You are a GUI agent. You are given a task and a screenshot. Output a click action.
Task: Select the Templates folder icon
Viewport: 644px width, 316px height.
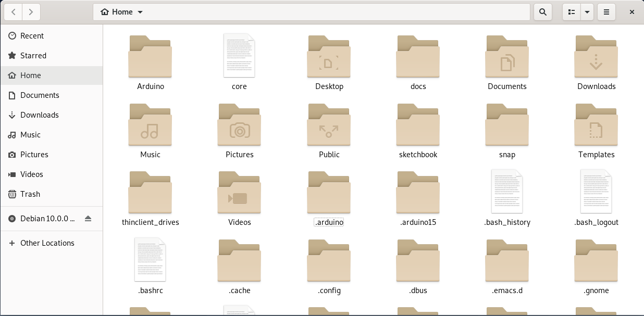(x=596, y=124)
